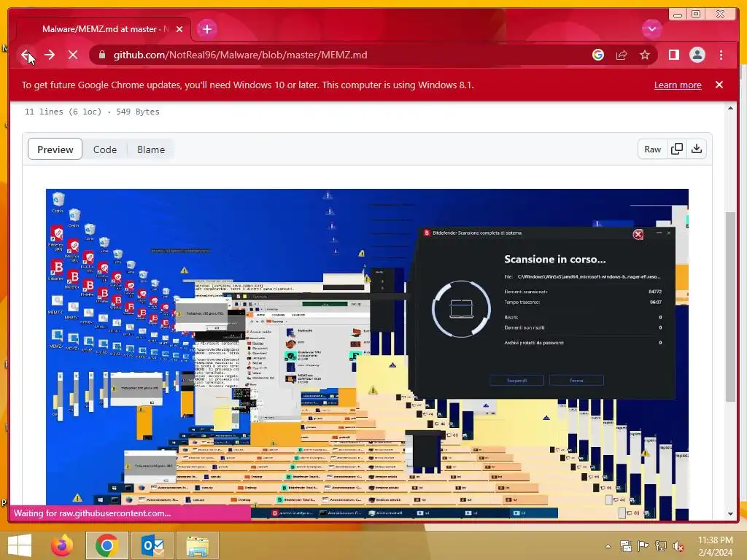Viewport: 747px width, 560px height.
Task: Stop the page loading with the X button
Action: 73,55
